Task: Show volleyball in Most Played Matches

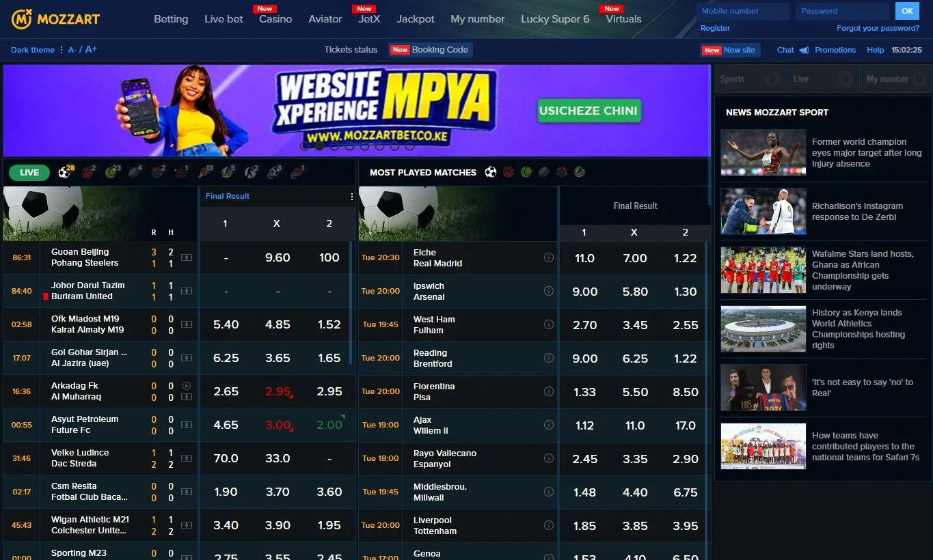Action: pyautogui.click(x=580, y=172)
